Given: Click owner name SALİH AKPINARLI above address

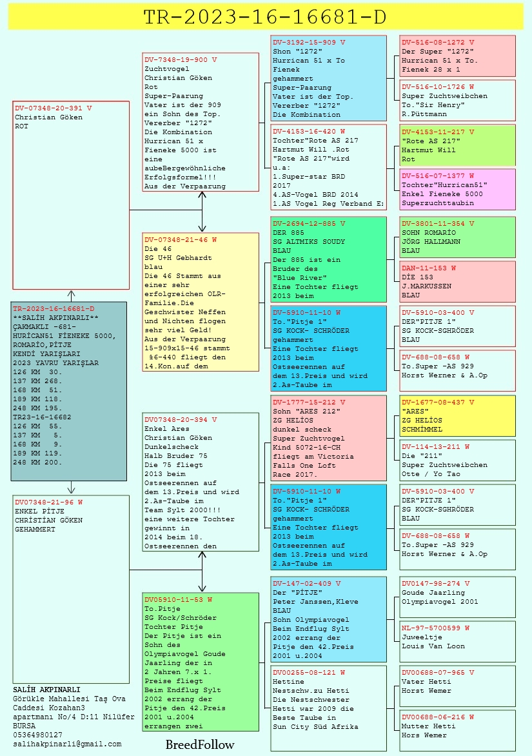Looking at the screenshot, I should click(46, 690).
